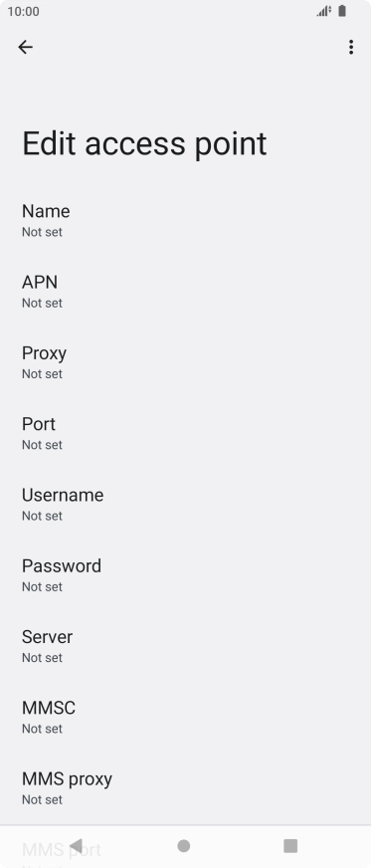Screen dimensions: 371x868
Task: Tap the Home circle navigation button
Action: [184, 845]
